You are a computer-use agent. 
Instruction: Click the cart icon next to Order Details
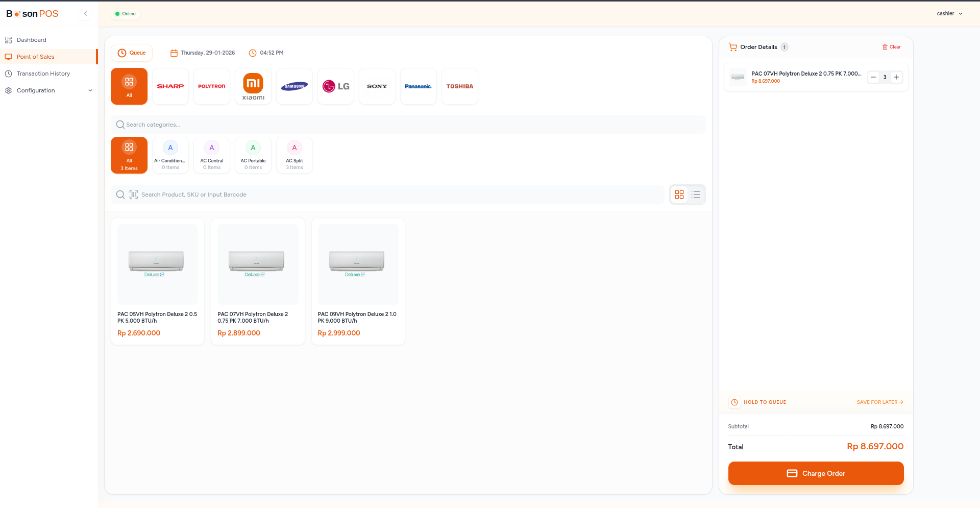click(733, 46)
